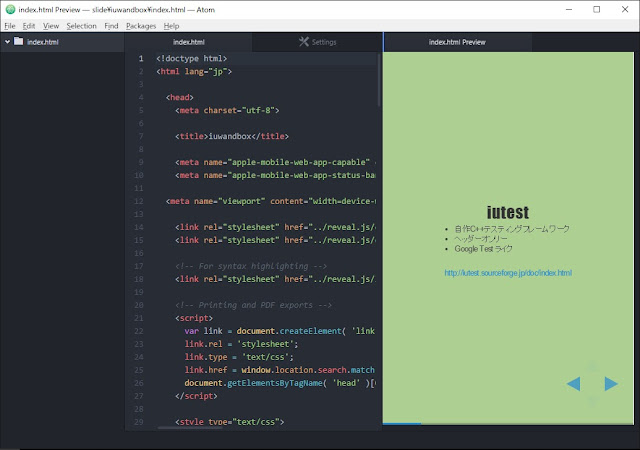Click the 'Google Test ライク' bullet
This screenshot has height=450, width=640.
pyautogui.click(x=483, y=249)
